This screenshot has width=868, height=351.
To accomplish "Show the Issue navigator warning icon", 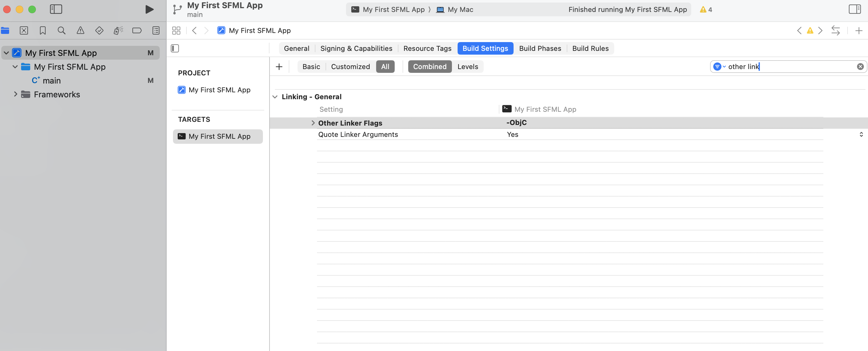I will point(80,30).
